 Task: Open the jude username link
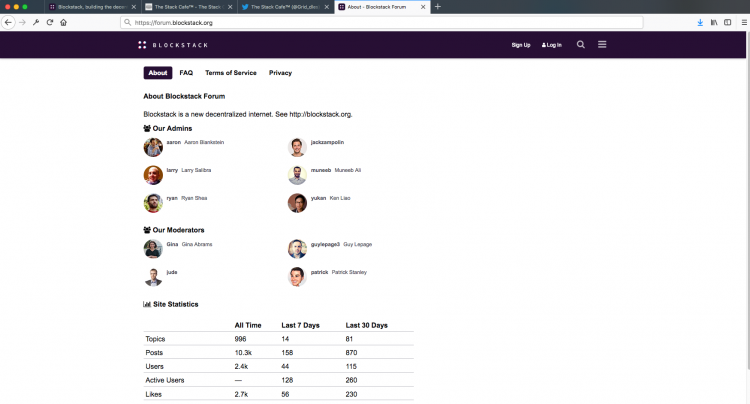coord(172,272)
